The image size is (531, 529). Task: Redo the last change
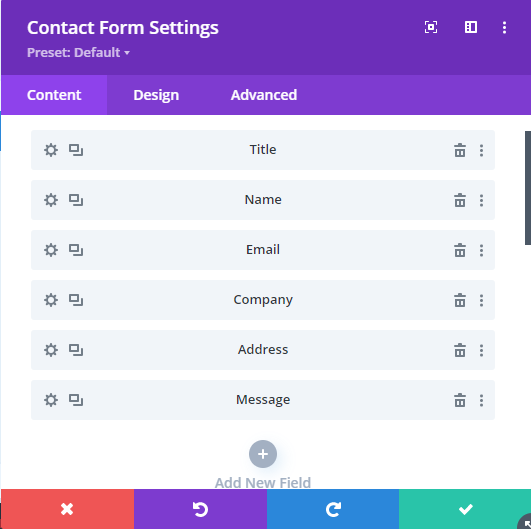[333, 509]
